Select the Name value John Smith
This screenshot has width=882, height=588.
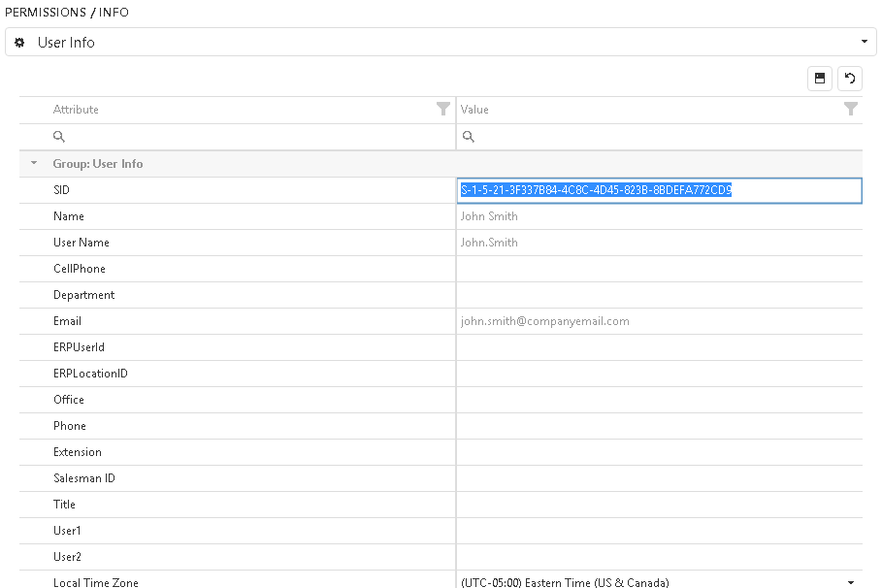coord(489,216)
